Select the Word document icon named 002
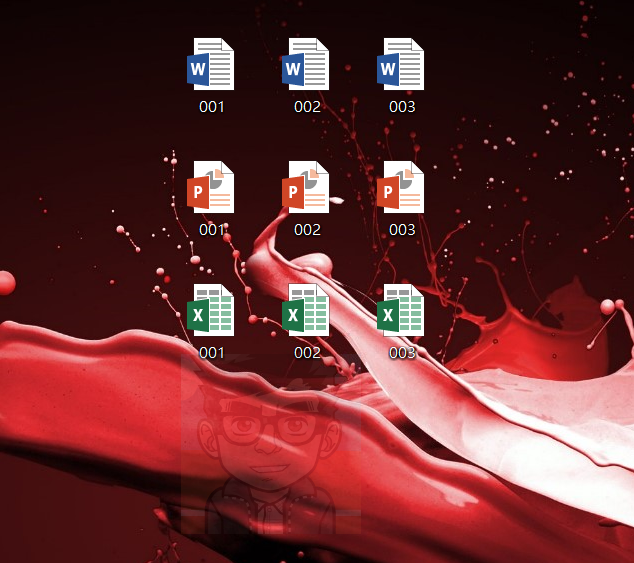 coord(306,64)
